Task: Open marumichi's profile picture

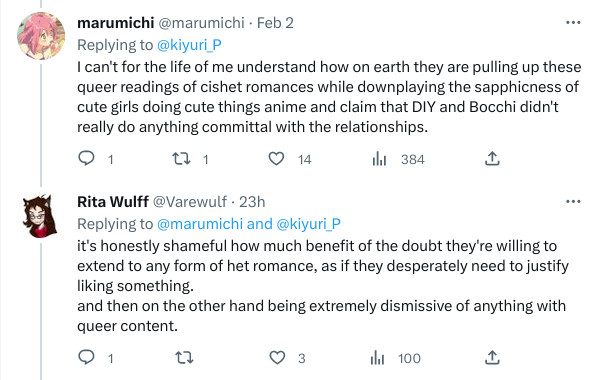Action: point(41,36)
